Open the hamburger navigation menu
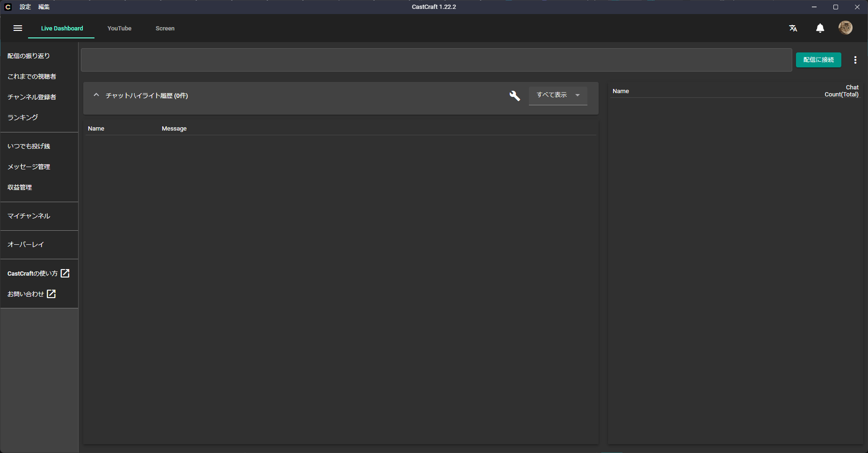868x453 pixels. pyautogui.click(x=18, y=29)
